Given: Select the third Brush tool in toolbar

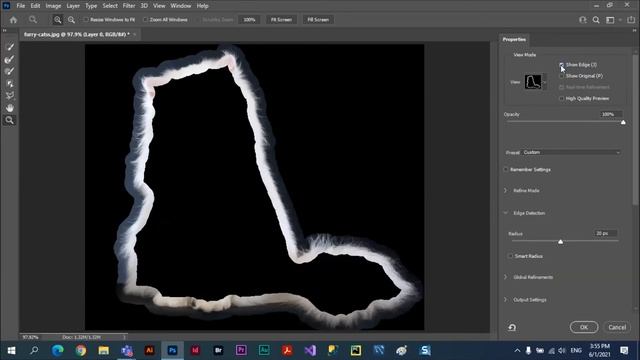Looking at the screenshot, I should click(x=9, y=71).
